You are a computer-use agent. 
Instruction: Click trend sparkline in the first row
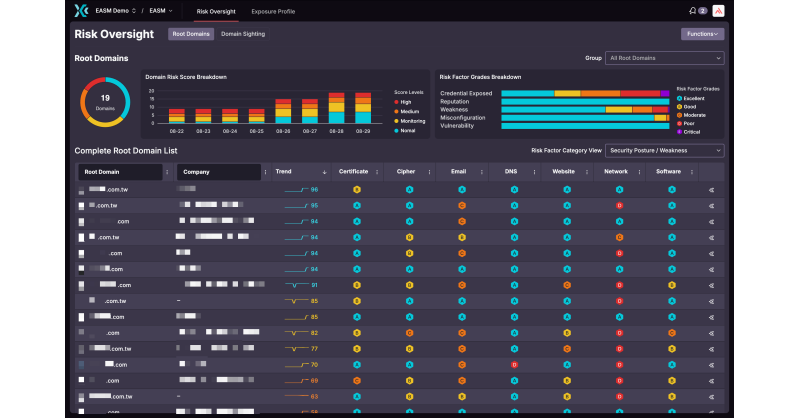click(296, 189)
